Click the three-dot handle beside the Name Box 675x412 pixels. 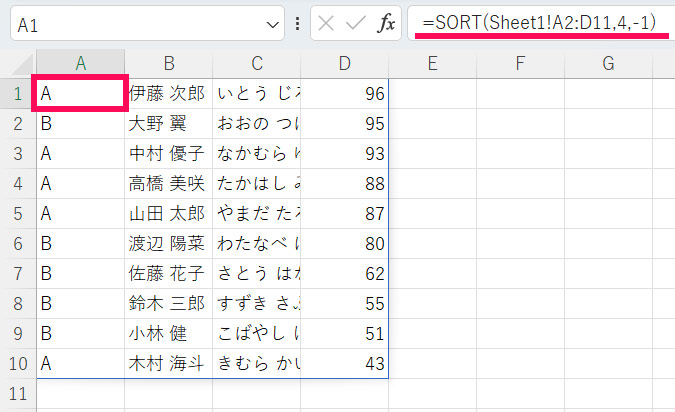[x=297, y=24]
